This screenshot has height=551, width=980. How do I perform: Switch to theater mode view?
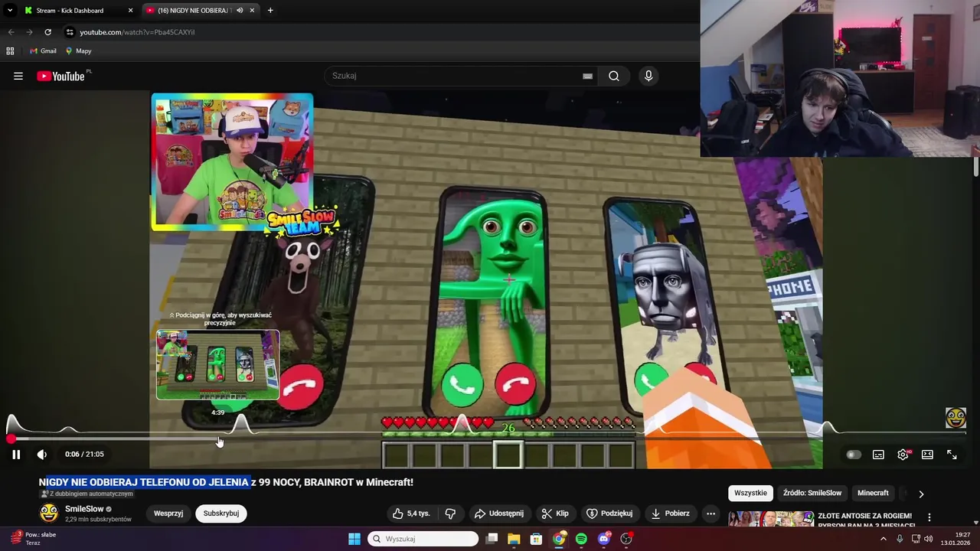point(927,455)
